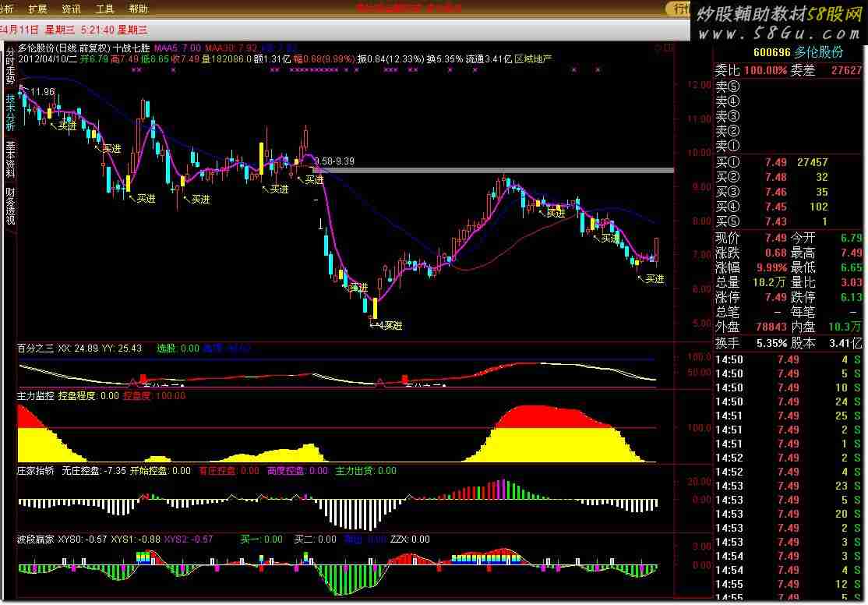Click the MAA30: 7.92 readout
The width and height of the screenshot is (868, 605).
click(x=231, y=48)
